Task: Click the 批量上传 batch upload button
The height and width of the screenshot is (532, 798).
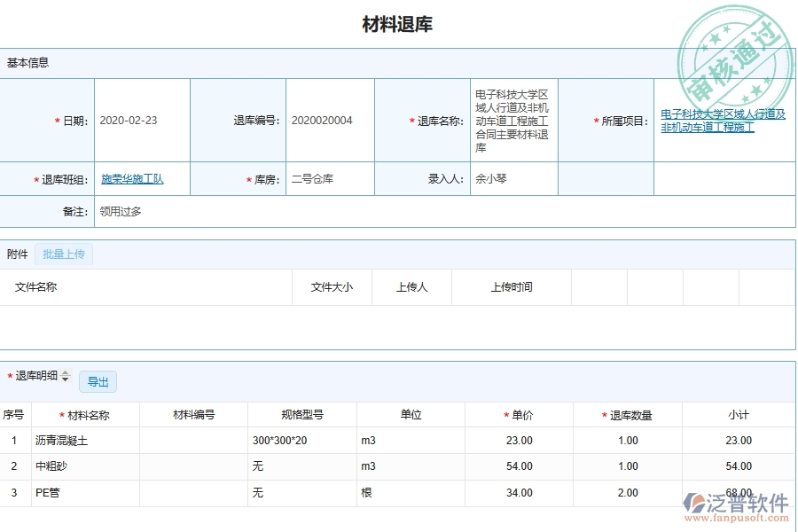Action: (x=63, y=254)
